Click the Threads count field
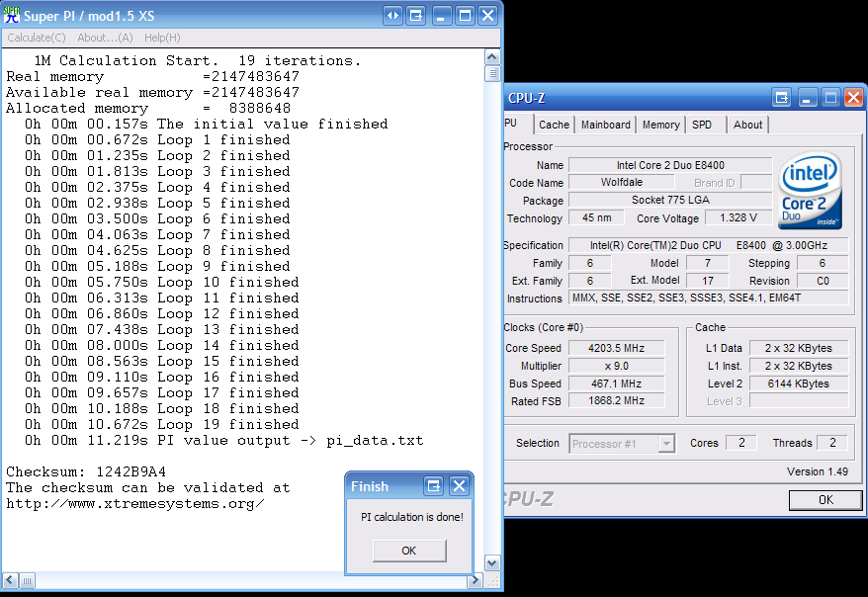868x597 pixels. [x=832, y=443]
